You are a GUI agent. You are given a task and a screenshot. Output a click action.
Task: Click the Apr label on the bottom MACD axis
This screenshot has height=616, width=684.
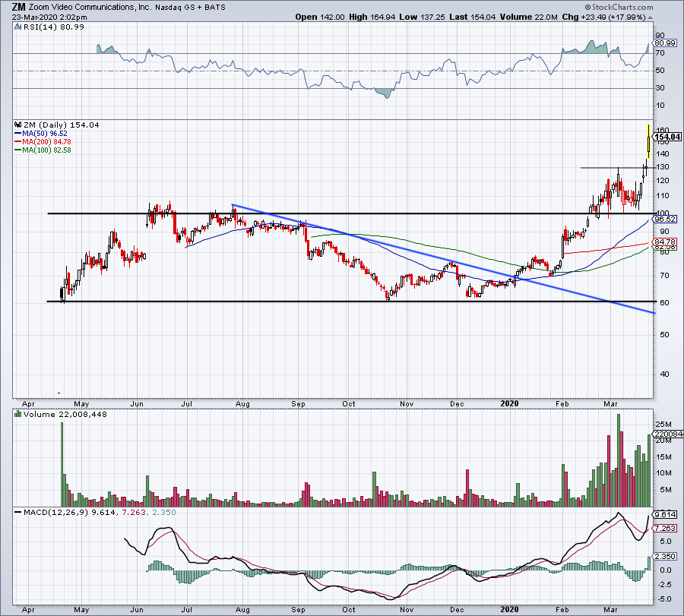point(28,609)
